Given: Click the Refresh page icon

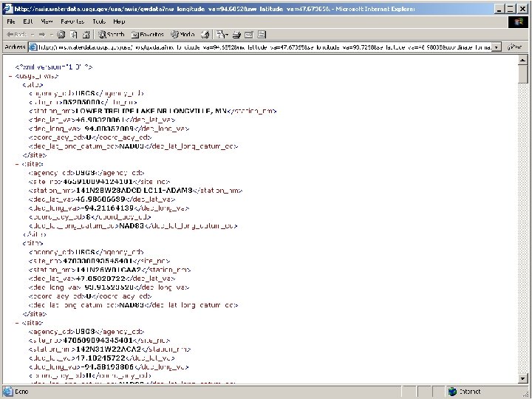Looking at the screenshot, I should point(74,34).
